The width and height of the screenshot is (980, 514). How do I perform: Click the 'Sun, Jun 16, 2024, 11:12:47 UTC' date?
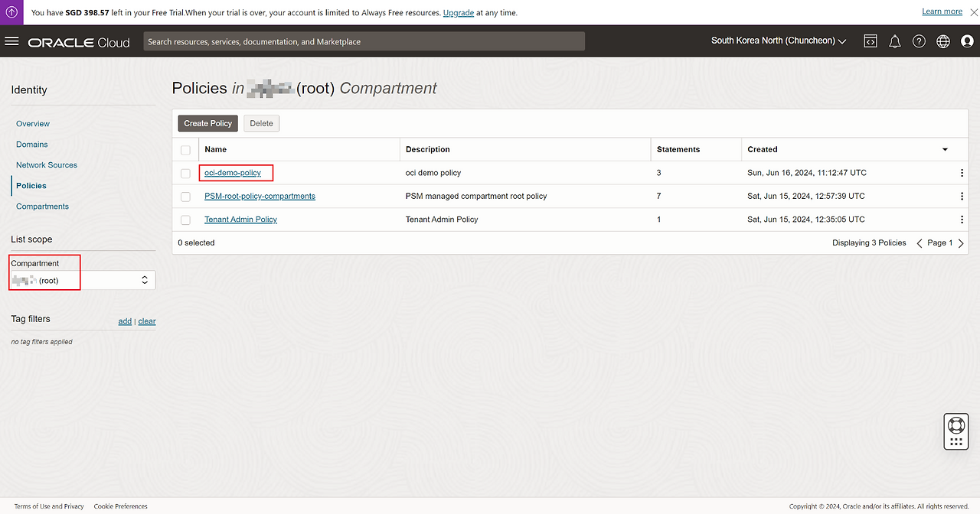pyautogui.click(x=807, y=173)
